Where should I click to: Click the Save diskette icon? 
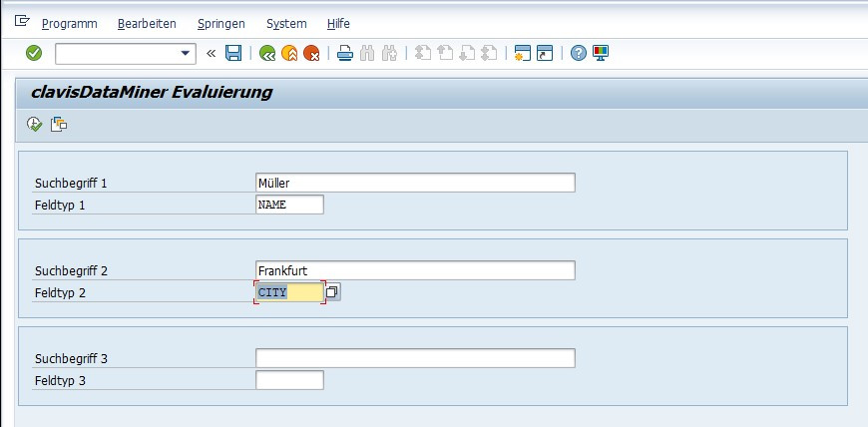(x=233, y=53)
